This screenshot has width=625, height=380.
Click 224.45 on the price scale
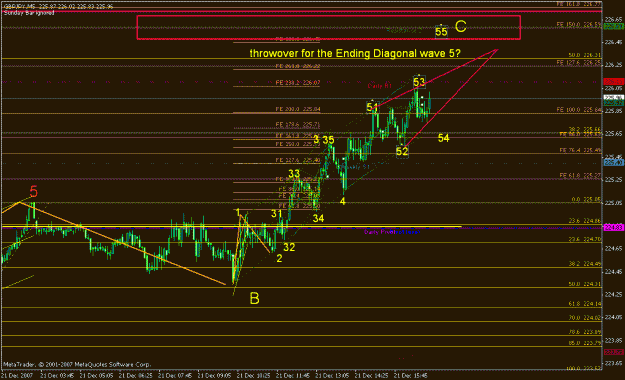click(613, 272)
